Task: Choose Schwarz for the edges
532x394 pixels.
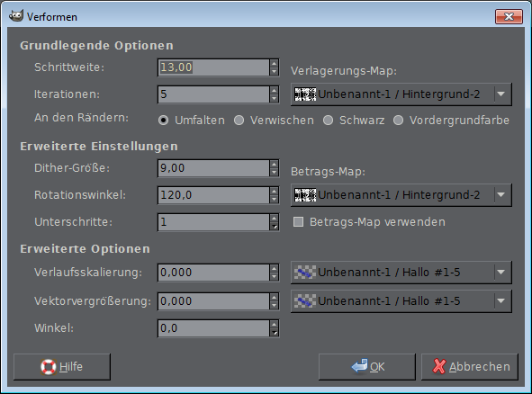Action: tap(328, 121)
